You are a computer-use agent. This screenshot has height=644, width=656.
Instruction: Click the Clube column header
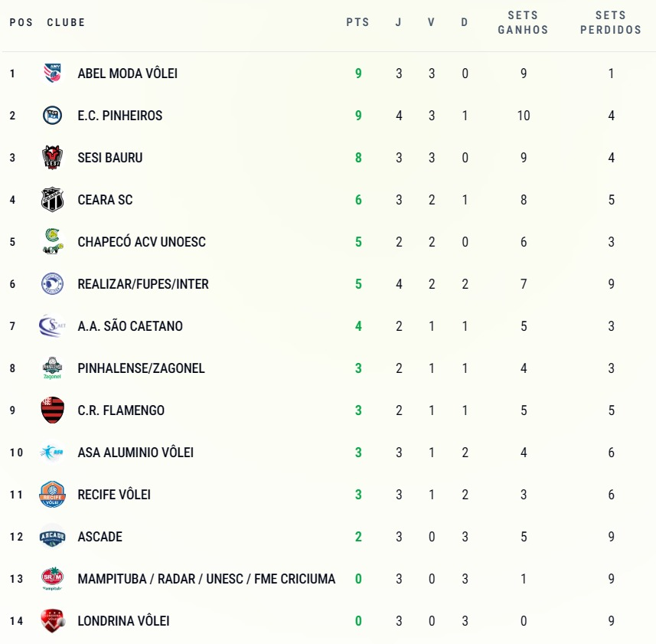[66, 22]
